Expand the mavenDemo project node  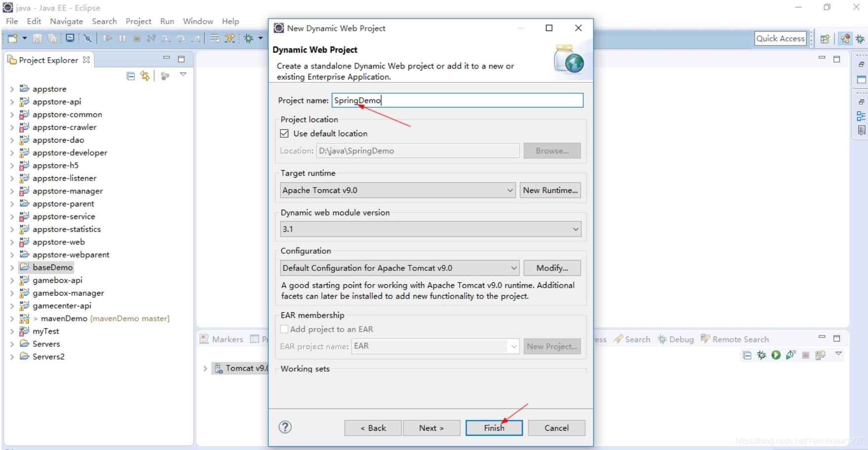pyautogui.click(x=12, y=319)
